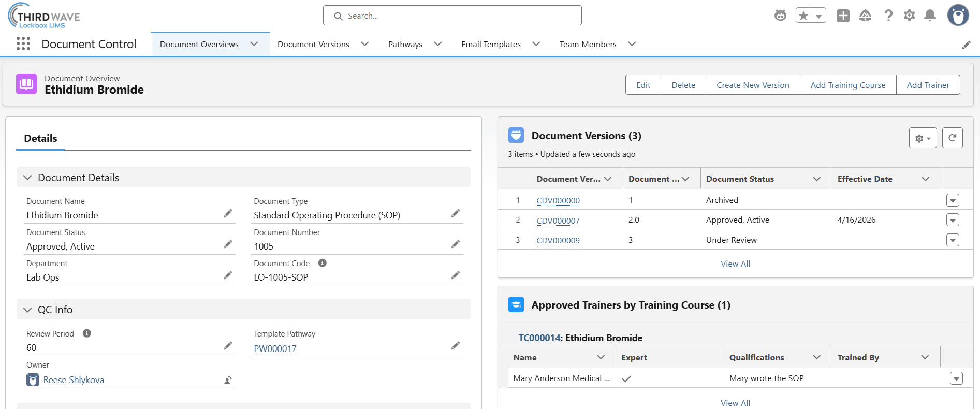The height and width of the screenshot is (409, 980).
Task: Edit Template Pathway field pencil
Action: click(456, 346)
